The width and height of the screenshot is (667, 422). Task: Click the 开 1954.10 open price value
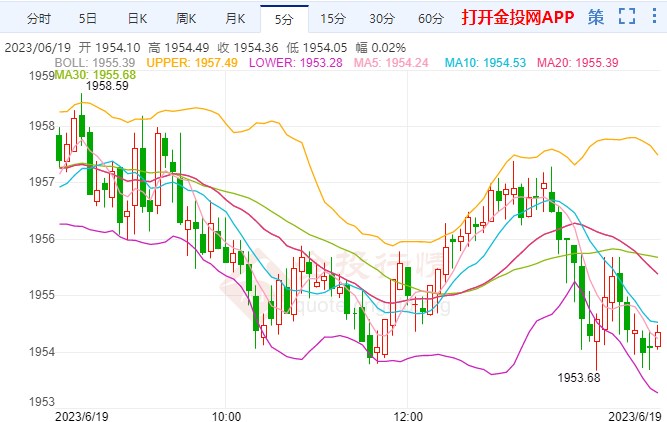[x=109, y=47]
